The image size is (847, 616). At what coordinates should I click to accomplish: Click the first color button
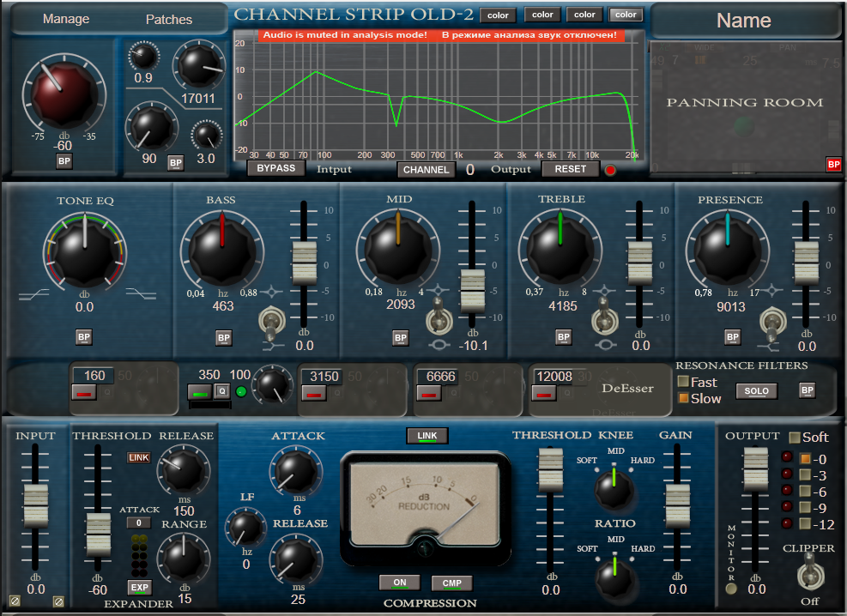tap(498, 15)
